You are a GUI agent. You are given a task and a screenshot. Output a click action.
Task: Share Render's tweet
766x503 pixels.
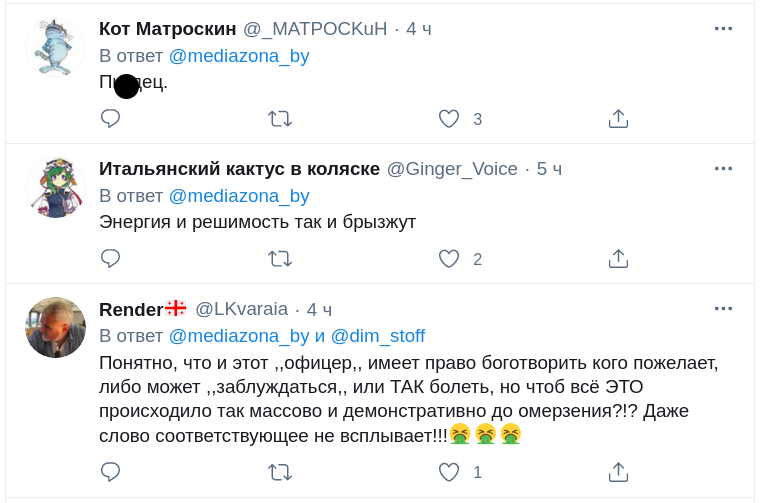pyautogui.click(x=618, y=472)
